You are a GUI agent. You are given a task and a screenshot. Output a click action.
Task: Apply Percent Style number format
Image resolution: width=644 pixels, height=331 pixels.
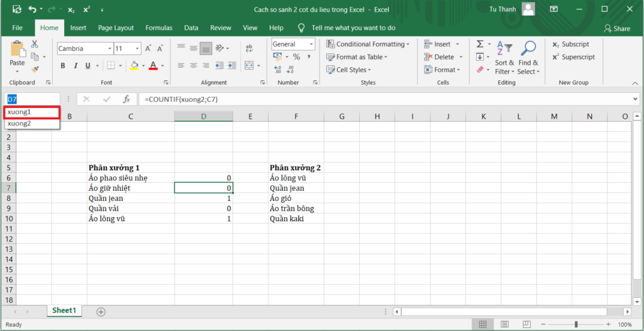[296, 57]
